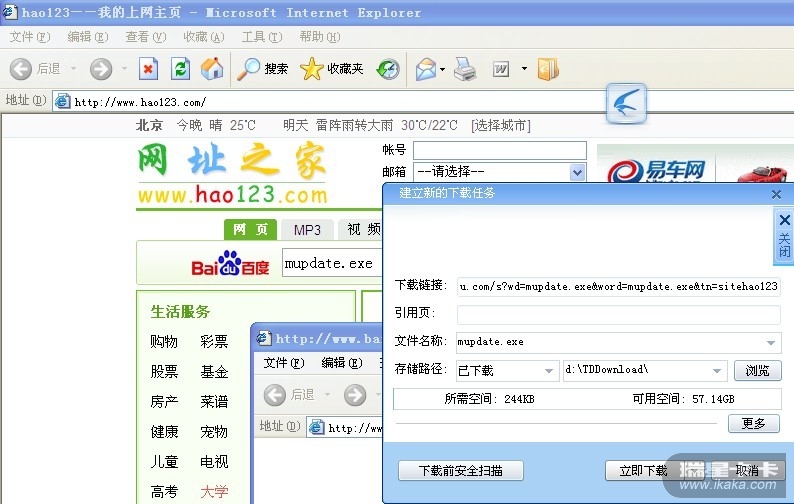Click the 帐号 input field

pos(500,150)
